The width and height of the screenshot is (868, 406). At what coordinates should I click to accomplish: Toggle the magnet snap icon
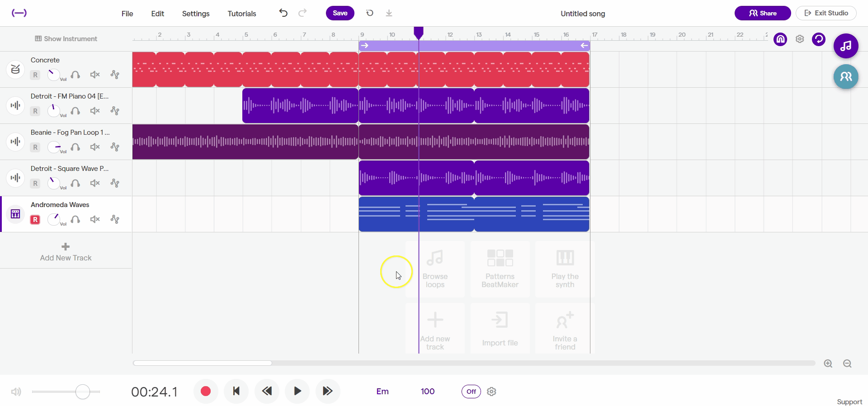tap(780, 39)
